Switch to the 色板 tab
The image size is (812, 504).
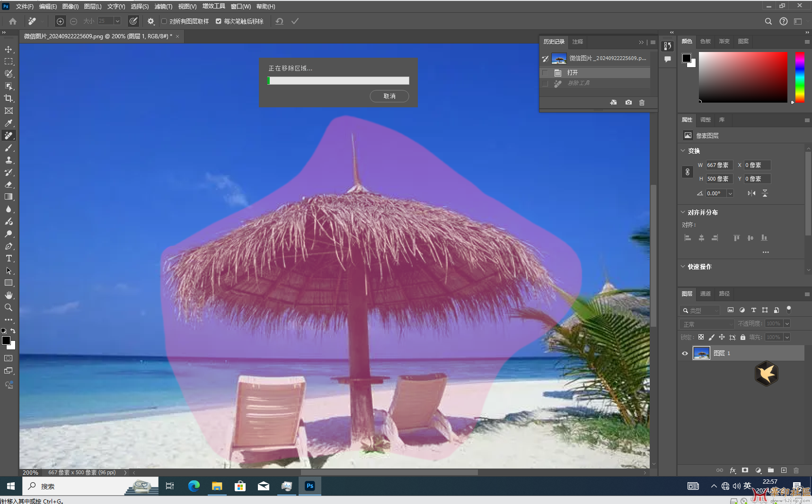pyautogui.click(x=706, y=41)
